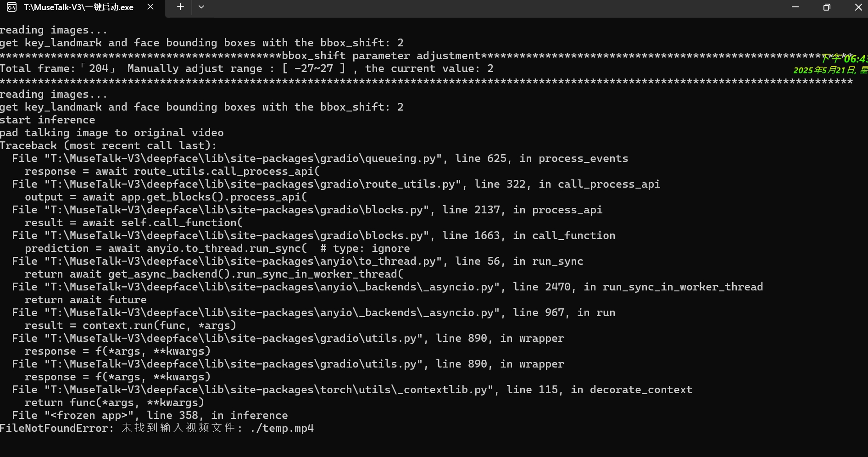Click the FileNotFoundError message line
Screen dimensions: 868x457
click(x=157, y=428)
